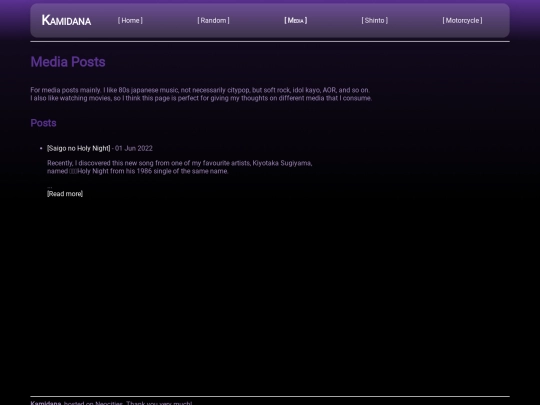Click the Posts subheading
Image resolution: width=540 pixels, height=405 pixels.
pos(43,123)
